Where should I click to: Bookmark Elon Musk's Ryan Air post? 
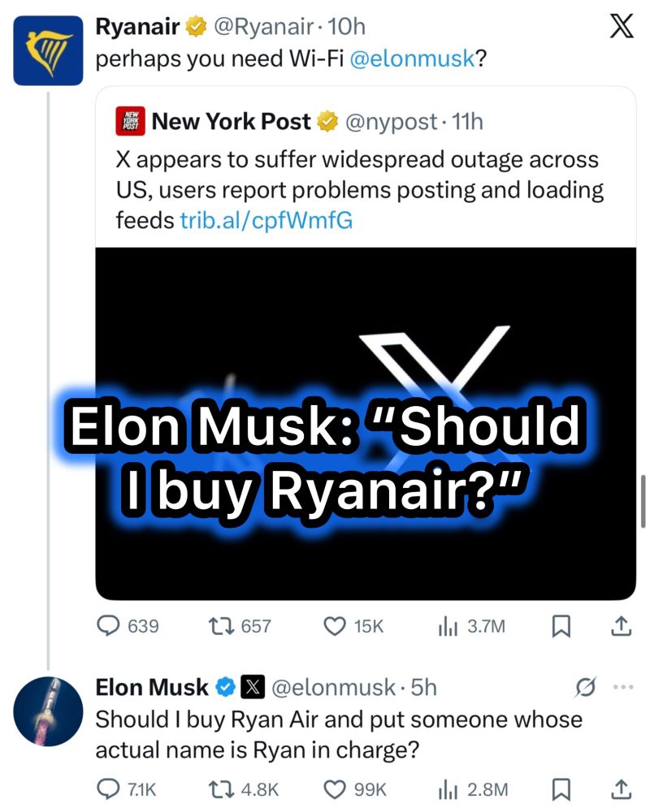(x=561, y=788)
